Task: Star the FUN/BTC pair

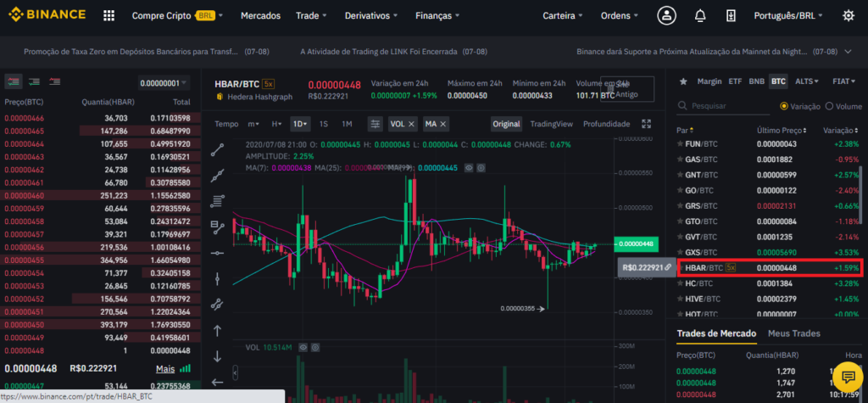Action: coord(681,144)
